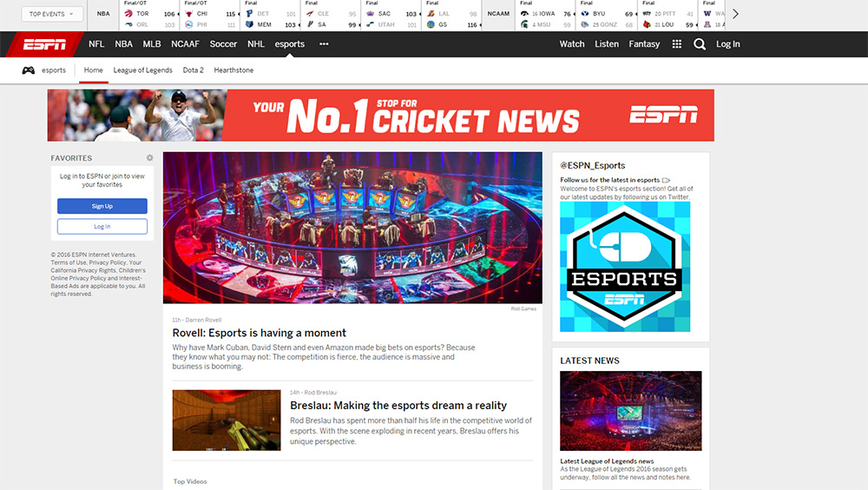Open @ESPN_Esports handle link

click(592, 166)
